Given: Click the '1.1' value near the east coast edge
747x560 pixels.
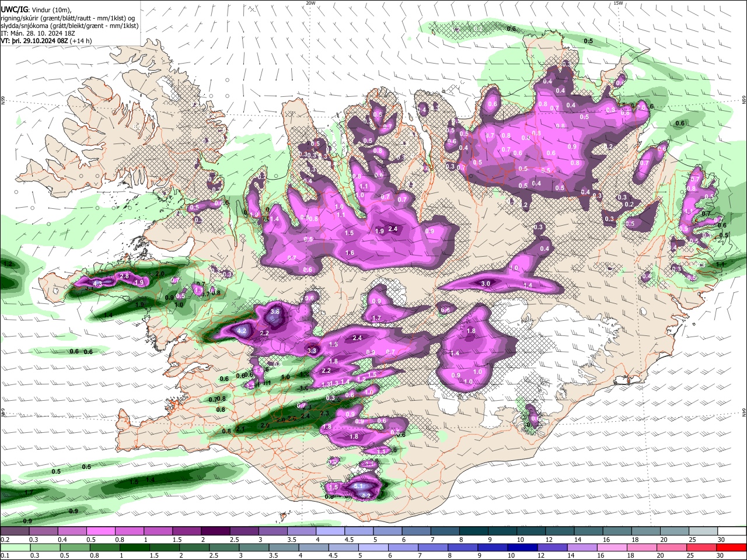Looking at the screenshot, I should tap(720, 264).
